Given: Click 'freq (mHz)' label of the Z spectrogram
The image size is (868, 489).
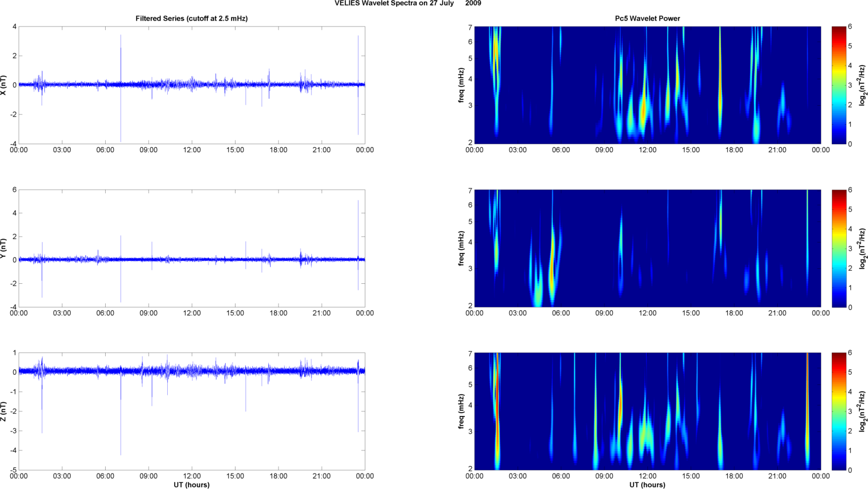Looking at the screenshot, I should click(x=461, y=411).
